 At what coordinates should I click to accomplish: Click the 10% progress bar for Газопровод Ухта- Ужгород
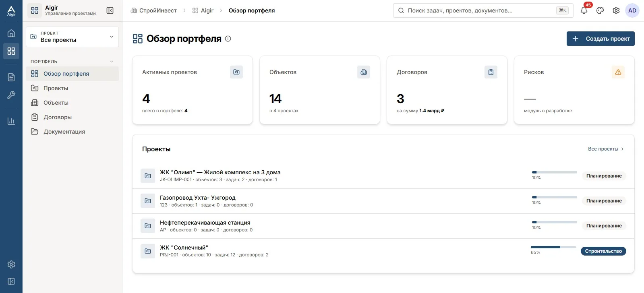pyautogui.click(x=555, y=197)
